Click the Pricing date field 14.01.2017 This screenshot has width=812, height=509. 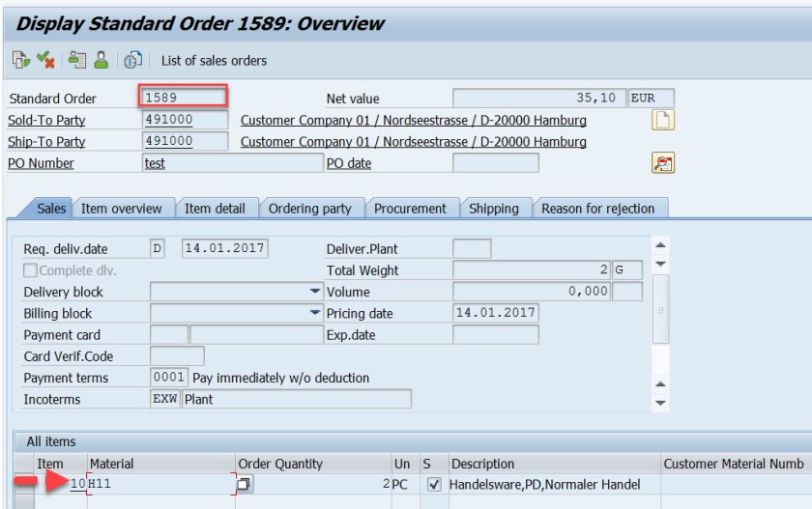coord(496,313)
